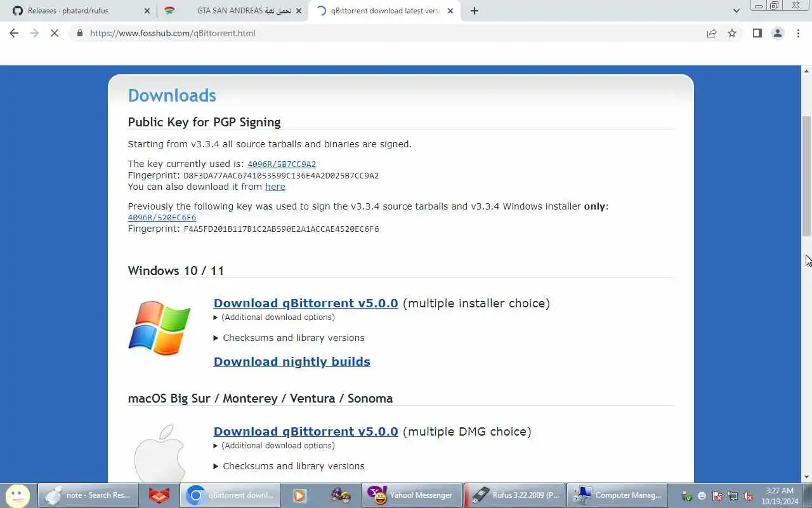Click the Windows logo image
This screenshot has width=812, height=508.
pyautogui.click(x=159, y=328)
